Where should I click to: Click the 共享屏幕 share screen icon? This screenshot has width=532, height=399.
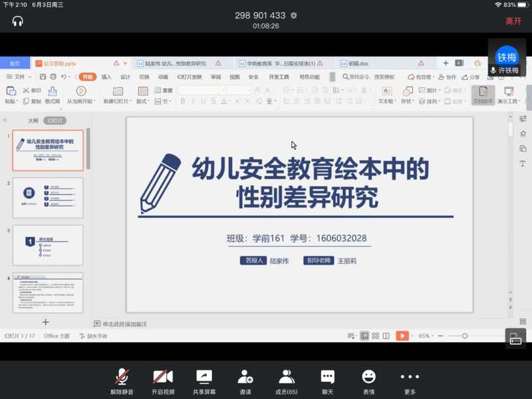[x=203, y=377]
